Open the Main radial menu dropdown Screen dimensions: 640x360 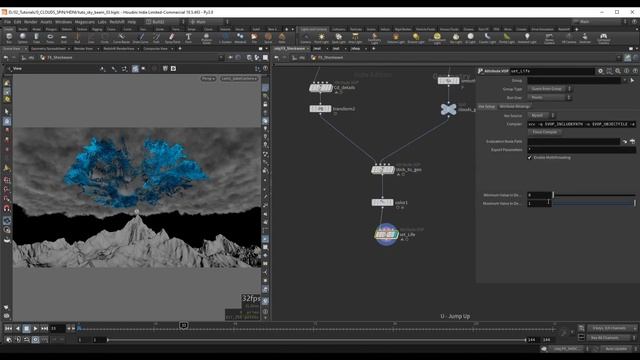tap(208, 22)
